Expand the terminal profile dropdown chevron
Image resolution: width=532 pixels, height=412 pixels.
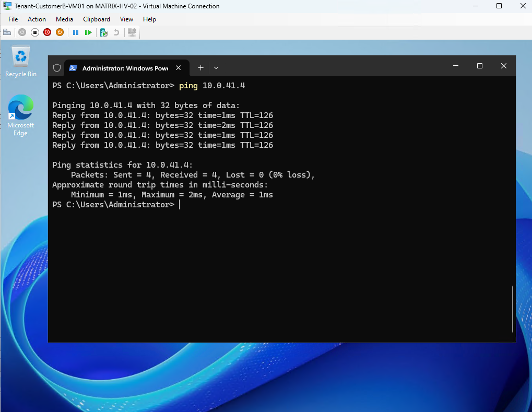coord(216,68)
